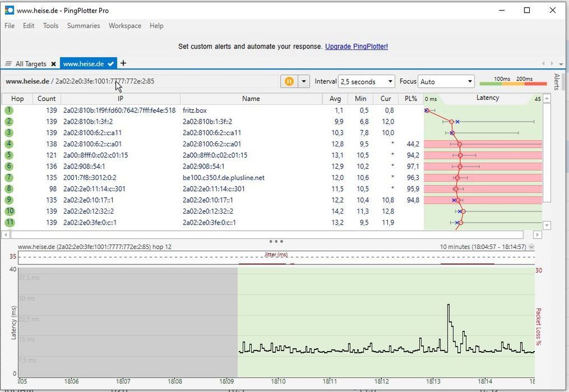
Task: Click the PingPlotter app icon in title bar
Action: (9, 10)
